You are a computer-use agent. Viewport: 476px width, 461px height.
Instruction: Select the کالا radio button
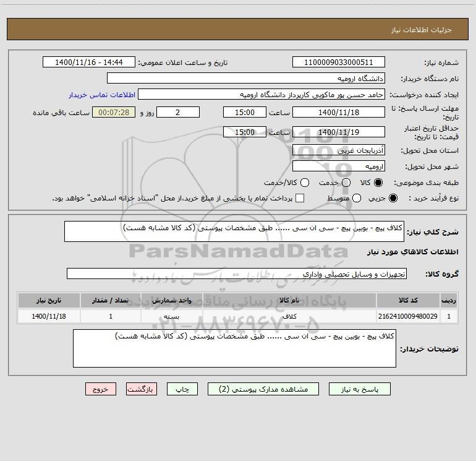point(378,183)
